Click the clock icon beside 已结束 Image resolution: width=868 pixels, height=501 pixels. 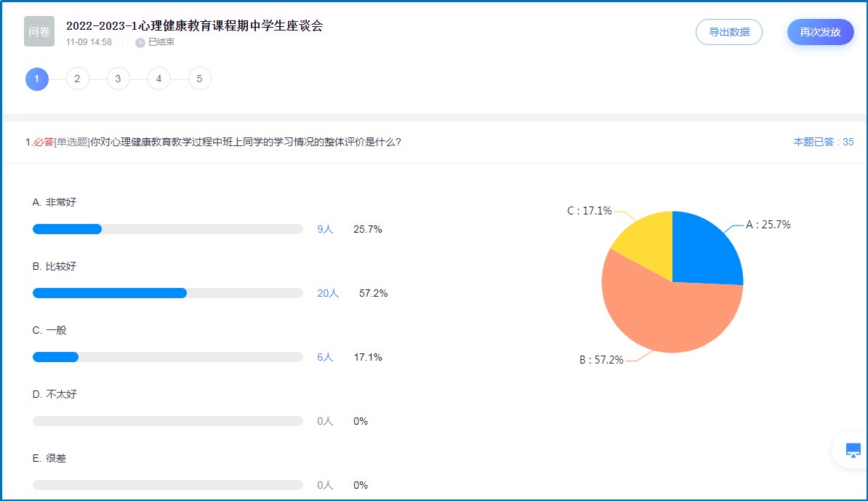[x=140, y=42]
